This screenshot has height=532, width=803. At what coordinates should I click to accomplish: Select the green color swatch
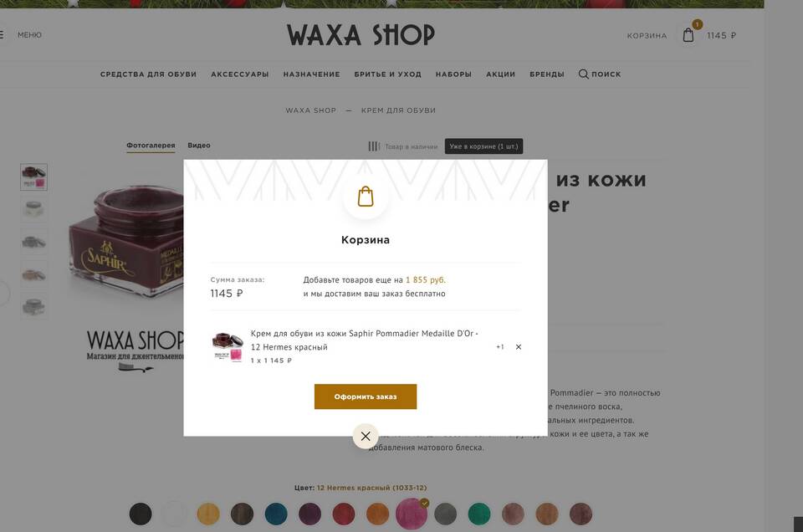[478, 514]
